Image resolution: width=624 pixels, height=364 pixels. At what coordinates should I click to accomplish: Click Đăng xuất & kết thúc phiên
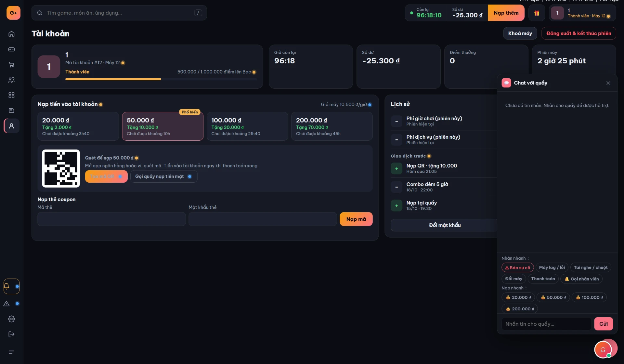pyautogui.click(x=578, y=33)
